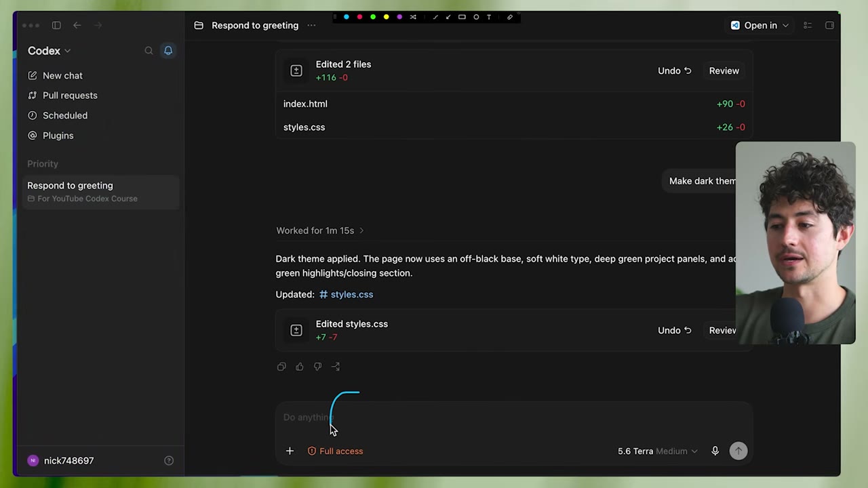
Task: Open help question mark icon
Action: (x=169, y=461)
